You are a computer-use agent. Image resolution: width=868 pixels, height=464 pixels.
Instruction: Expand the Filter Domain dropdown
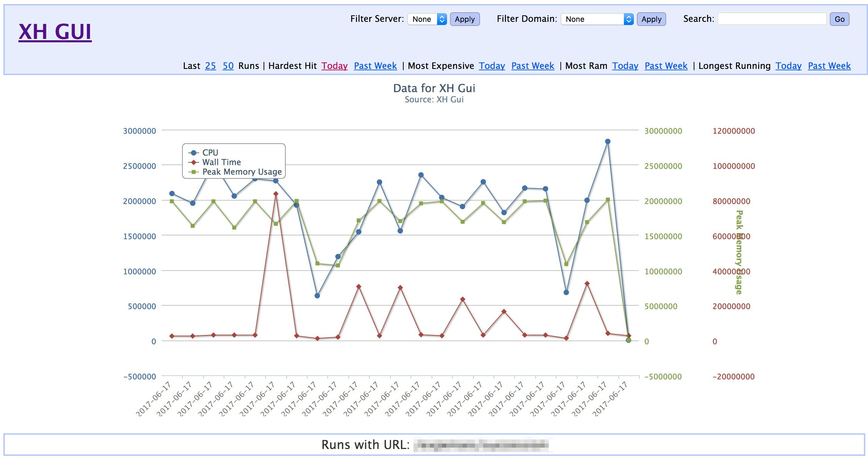pos(597,19)
